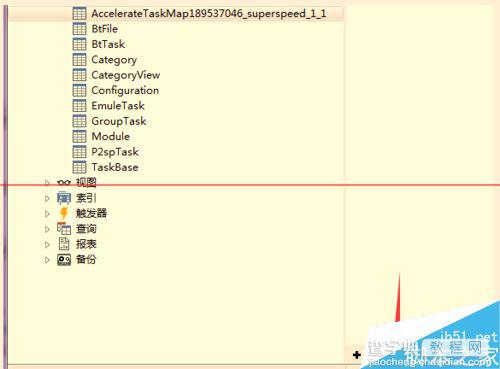Image resolution: width=500 pixels, height=369 pixels.
Task: Select the EmuleTask table entry
Action: (x=118, y=106)
